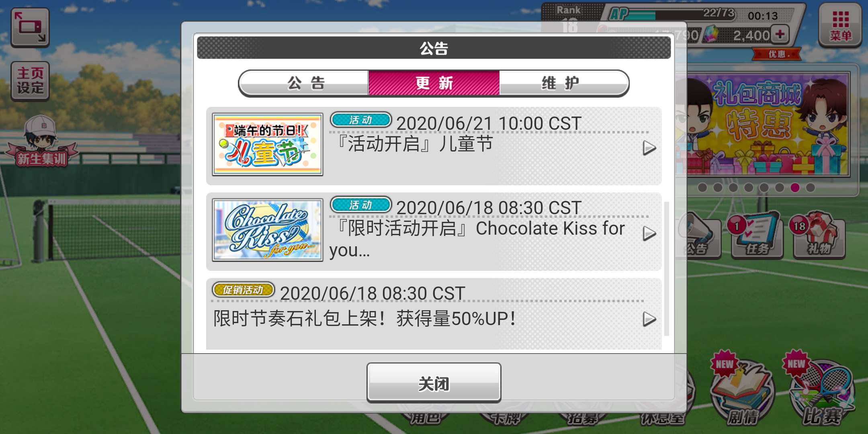This screenshot has width=868, height=434.
Task: Click the 关闭 button
Action: point(434,383)
